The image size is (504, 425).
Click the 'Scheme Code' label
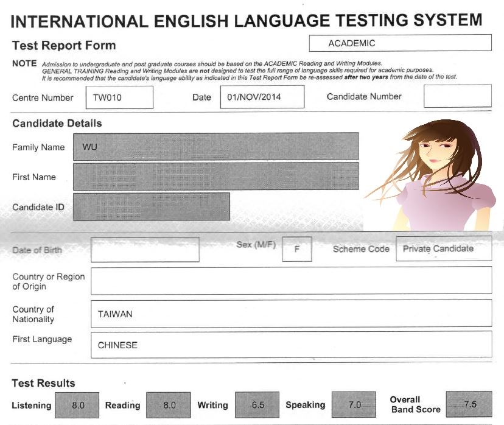pos(362,249)
